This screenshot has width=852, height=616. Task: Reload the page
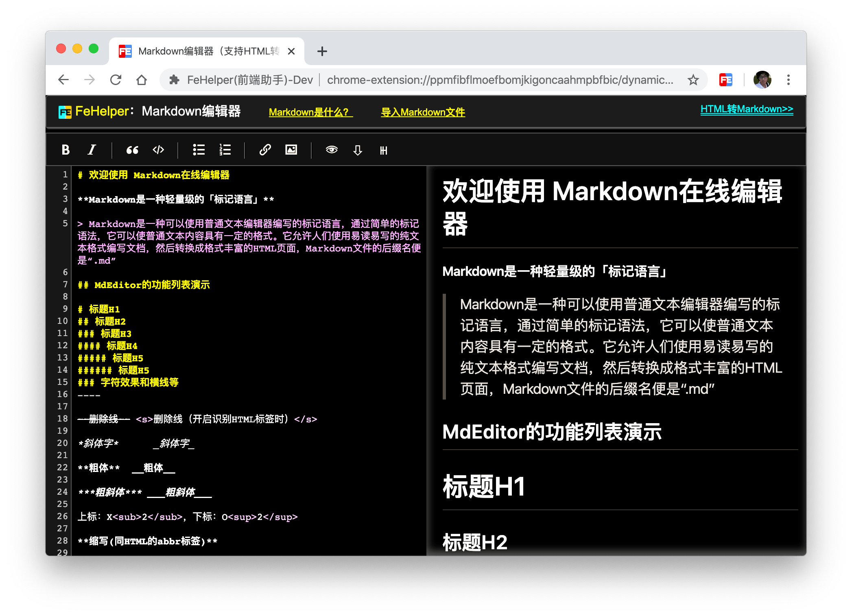tap(116, 80)
